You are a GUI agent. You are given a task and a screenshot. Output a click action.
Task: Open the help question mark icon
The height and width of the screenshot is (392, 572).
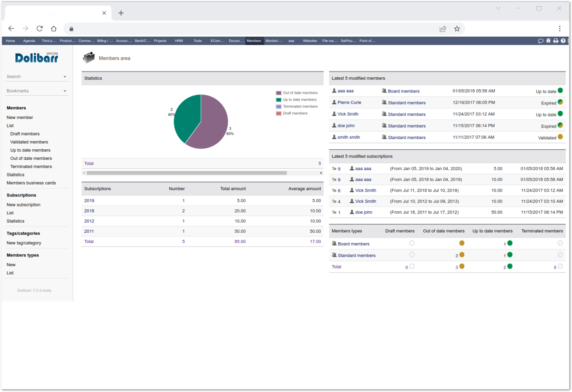coord(563,41)
